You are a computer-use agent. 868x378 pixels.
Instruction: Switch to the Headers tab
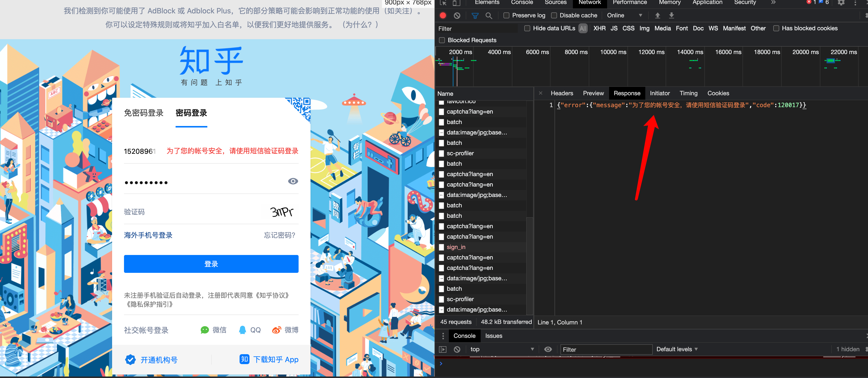click(562, 93)
